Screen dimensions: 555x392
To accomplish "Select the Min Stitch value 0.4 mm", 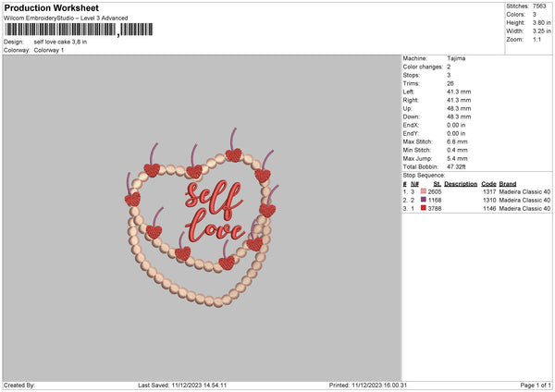I will [457, 151].
